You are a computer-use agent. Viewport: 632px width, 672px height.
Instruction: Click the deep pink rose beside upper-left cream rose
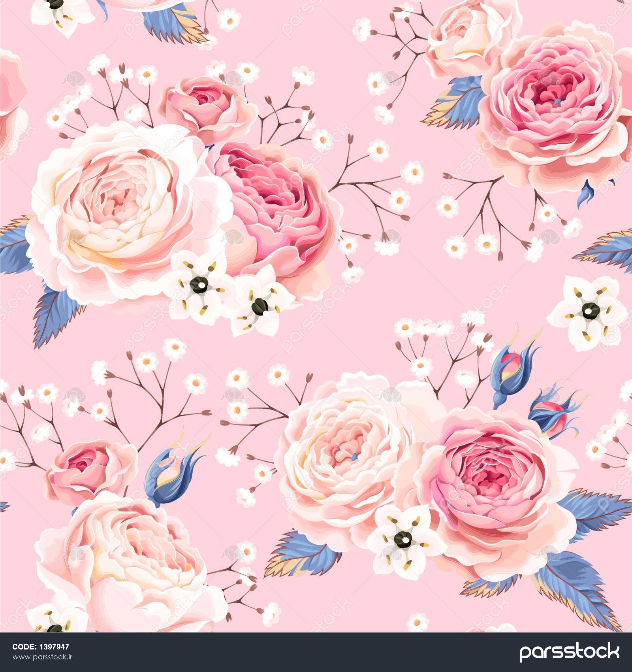273,202
